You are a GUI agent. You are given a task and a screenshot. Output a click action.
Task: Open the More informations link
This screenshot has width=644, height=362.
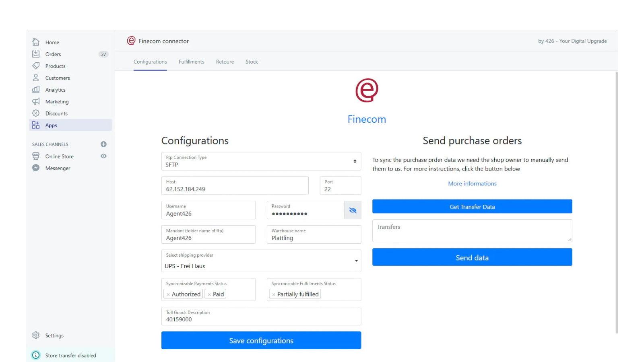[x=472, y=183]
